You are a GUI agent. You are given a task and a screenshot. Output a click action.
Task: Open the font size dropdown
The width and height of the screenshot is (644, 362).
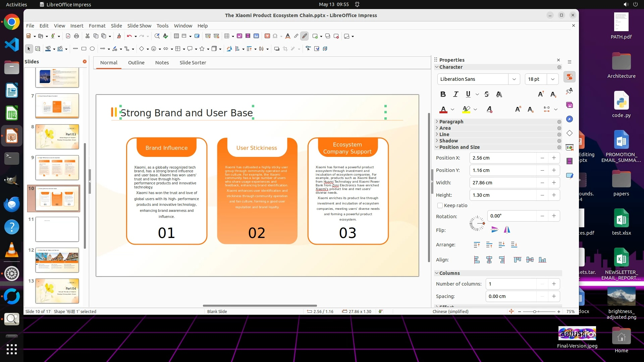coord(552,79)
